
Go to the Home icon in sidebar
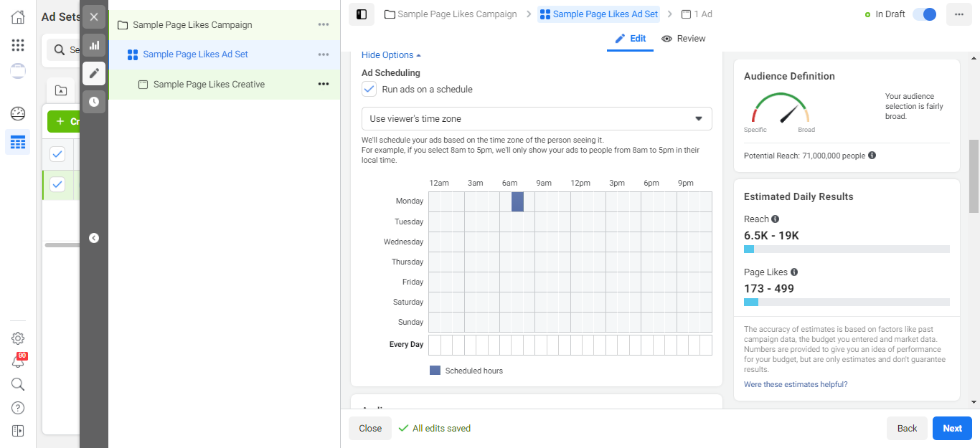18,17
